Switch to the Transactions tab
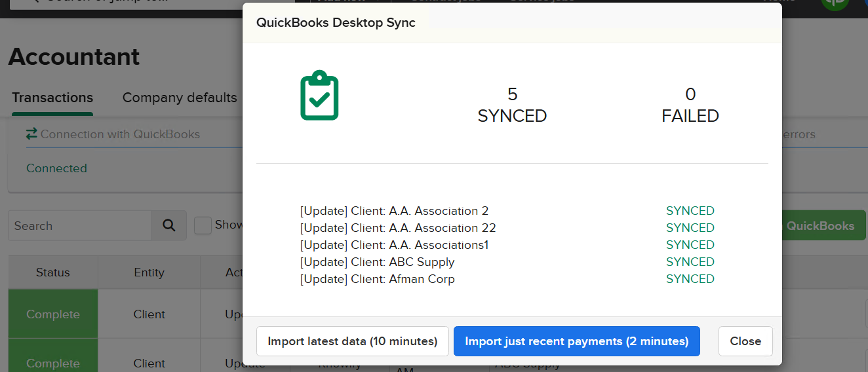This screenshot has width=868, height=372. 52,98
